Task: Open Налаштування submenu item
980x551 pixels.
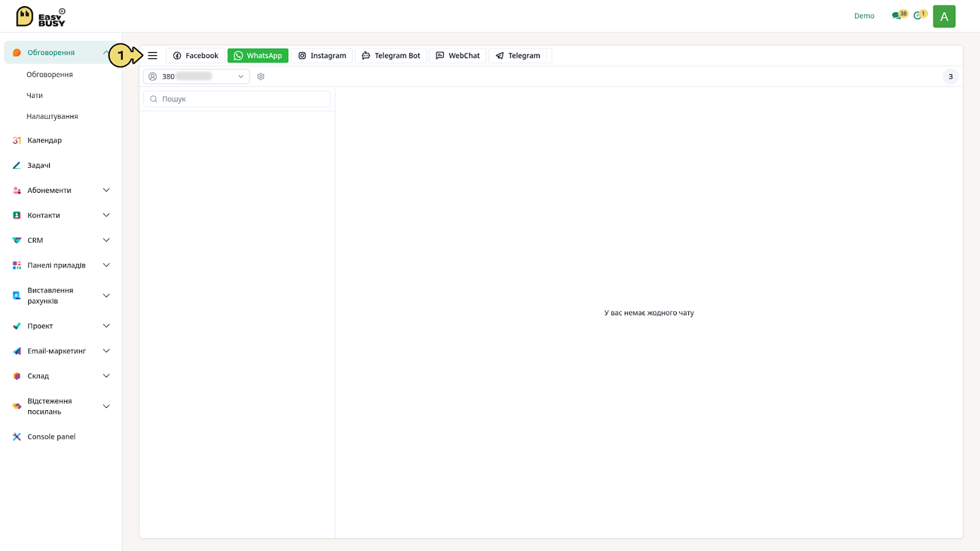Action: point(52,116)
